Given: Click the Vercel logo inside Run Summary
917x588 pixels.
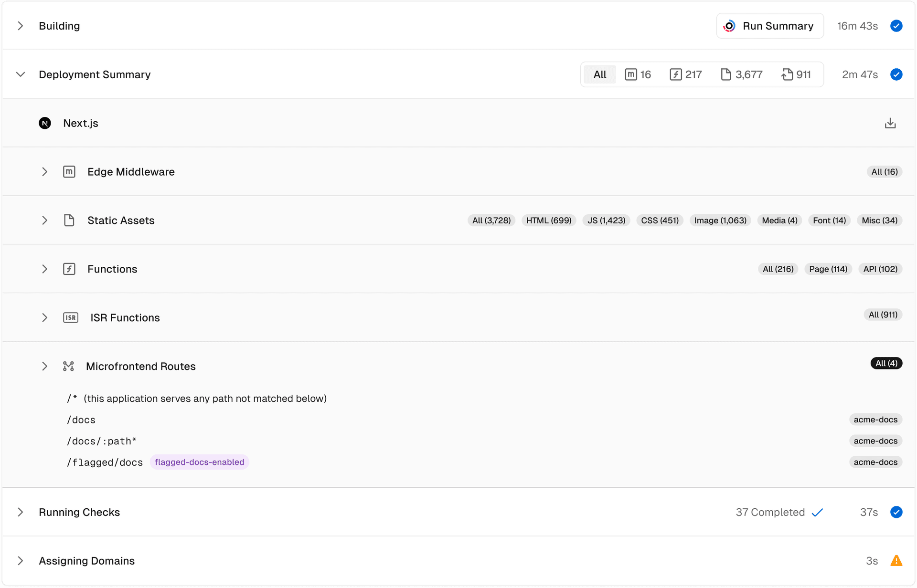Looking at the screenshot, I should [729, 26].
